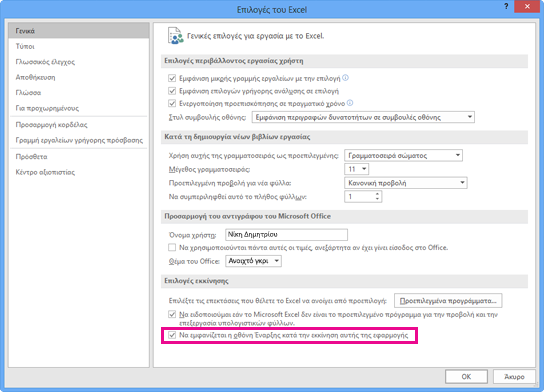Uncheck Να εμφανίζεται η οθόνη Έναρξης checkbox
The width and height of the screenshot is (544, 392).
click(172, 335)
